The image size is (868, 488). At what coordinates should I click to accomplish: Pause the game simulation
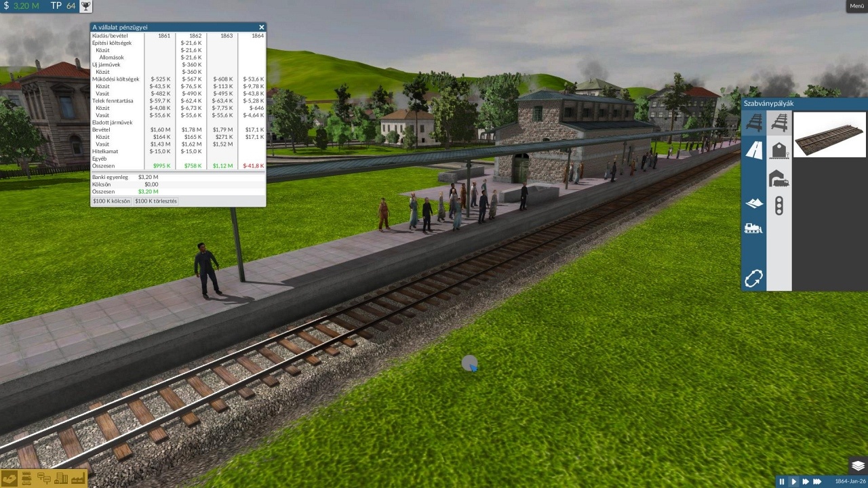(x=781, y=481)
